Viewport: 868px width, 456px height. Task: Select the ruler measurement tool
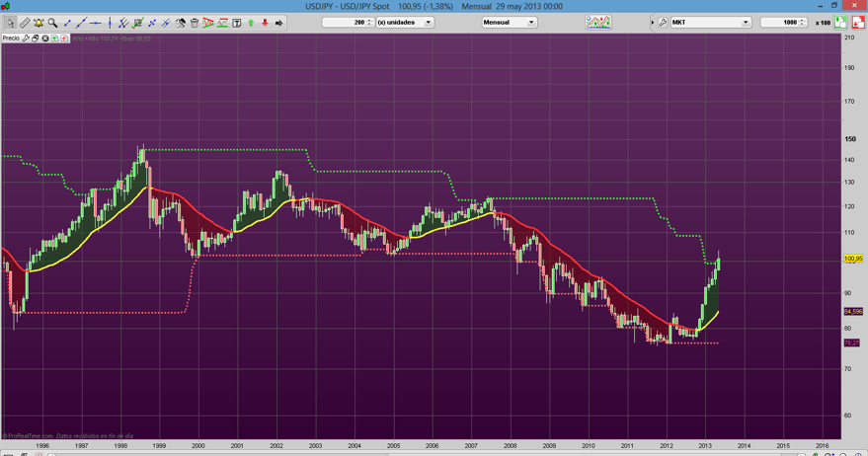click(x=25, y=23)
